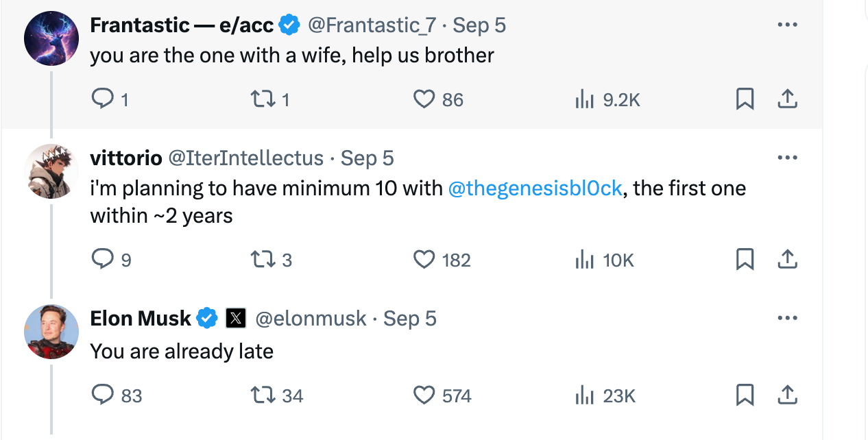Open the @thegenesisbl0ck mention link
868x440 pixels.
(535, 188)
